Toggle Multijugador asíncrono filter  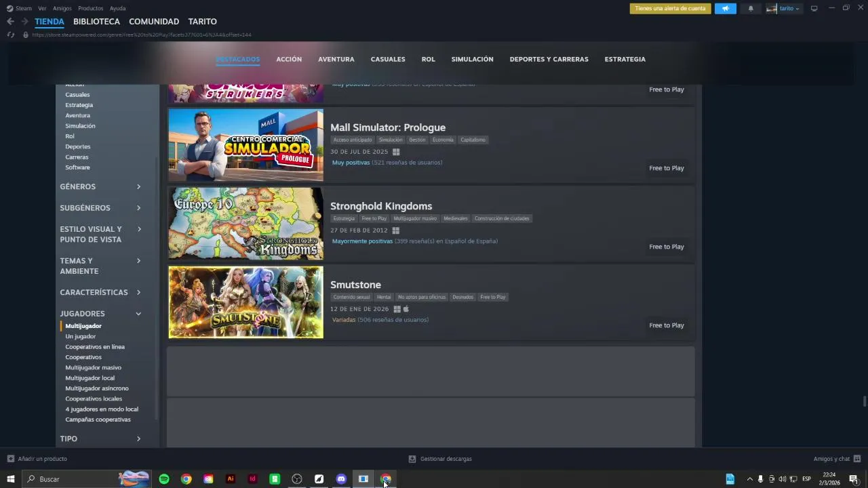[97, 388]
